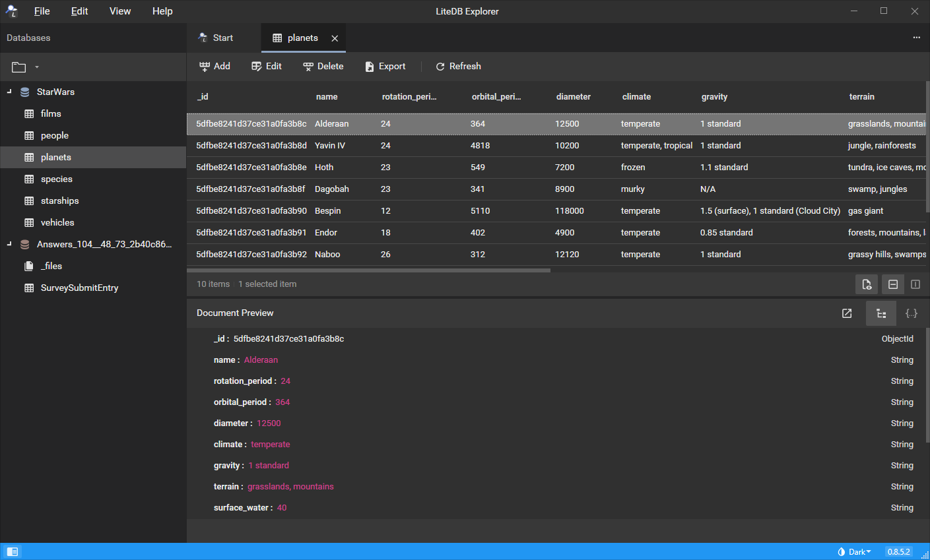Select the Bespin row in the table
Image resolution: width=930 pixels, height=560 pixels.
pos(327,211)
